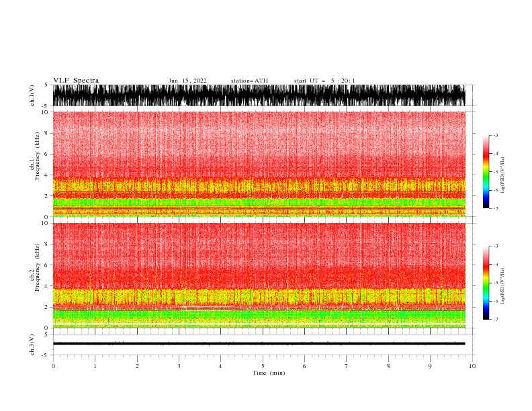Click the ch.3 flat waveform trace
The height and width of the screenshot is (411, 532).
[259, 344]
